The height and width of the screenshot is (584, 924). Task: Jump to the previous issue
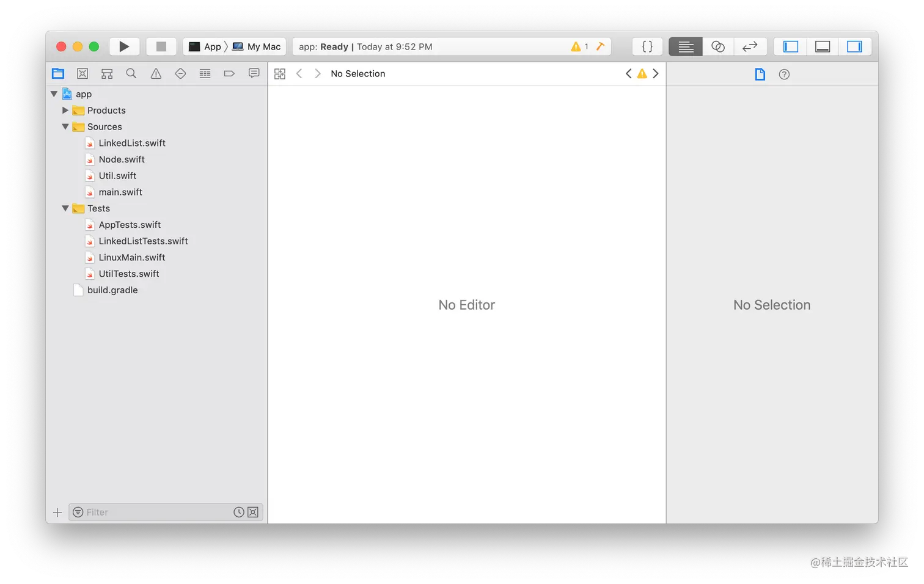click(x=628, y=73)
